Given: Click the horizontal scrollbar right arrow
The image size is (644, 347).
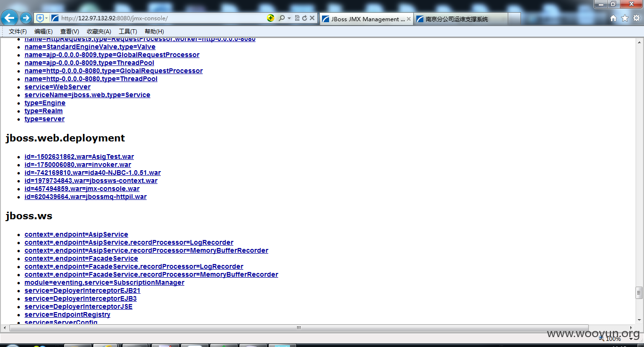Looking at the screenshot, I should pyautogui.click(x=631, y=328).
